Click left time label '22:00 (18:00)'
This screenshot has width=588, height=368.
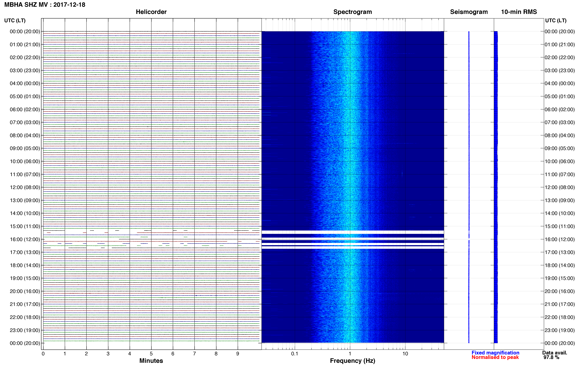coord(25,317)
